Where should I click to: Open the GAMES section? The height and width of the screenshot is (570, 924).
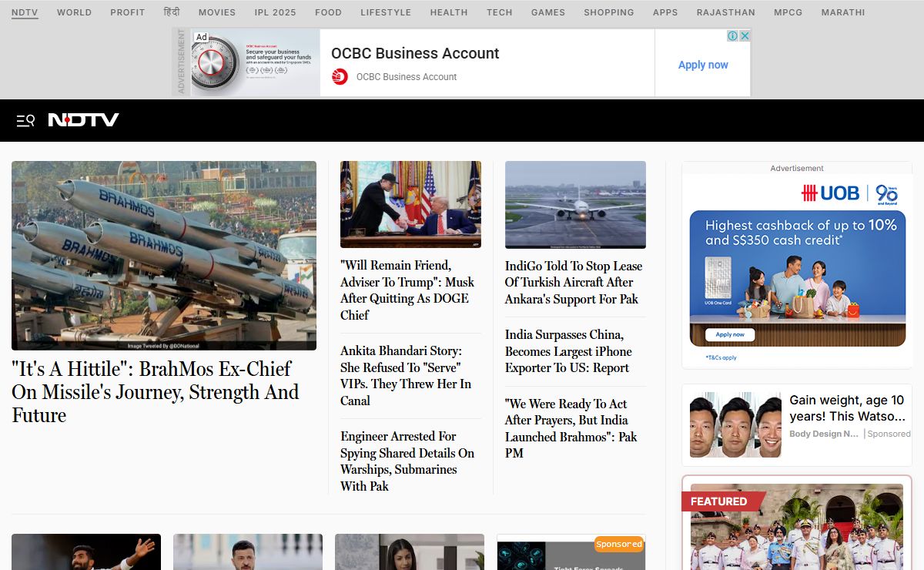point(548,12)
